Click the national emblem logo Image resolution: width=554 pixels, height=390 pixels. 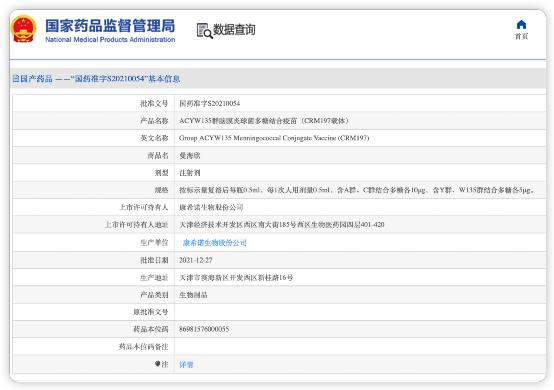pos(23,29)
